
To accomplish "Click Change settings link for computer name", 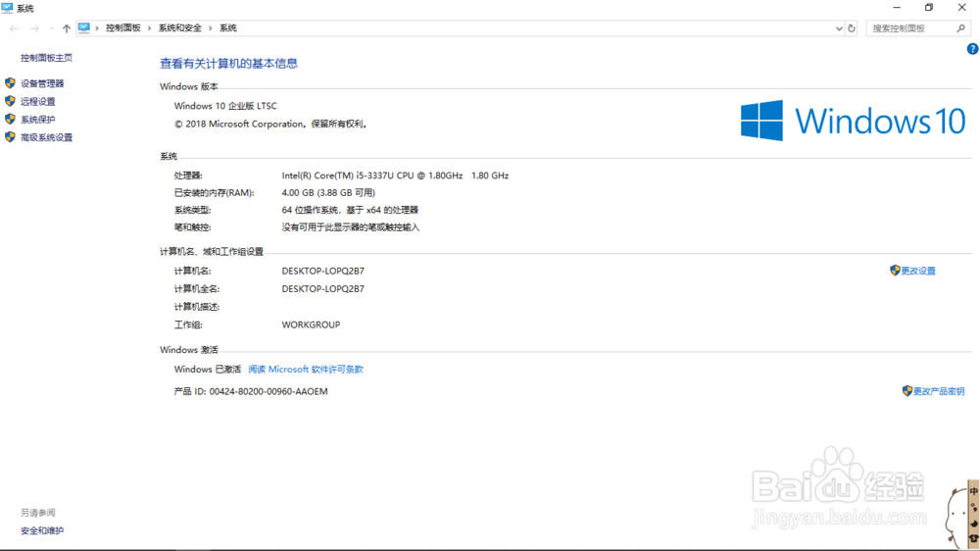I will coord(918,271).
